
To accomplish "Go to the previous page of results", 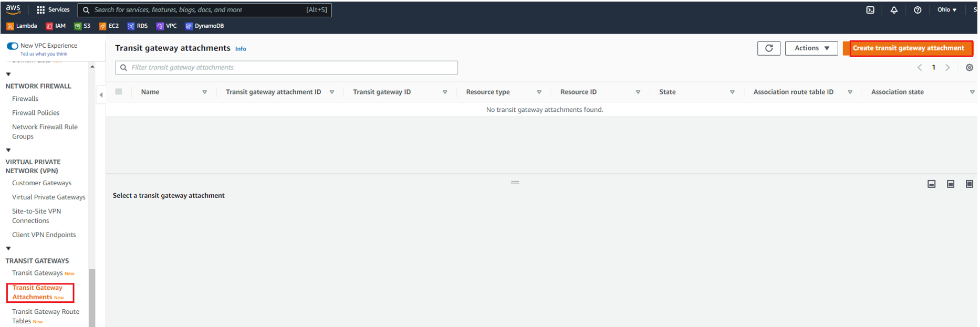I will coord(920,68).
